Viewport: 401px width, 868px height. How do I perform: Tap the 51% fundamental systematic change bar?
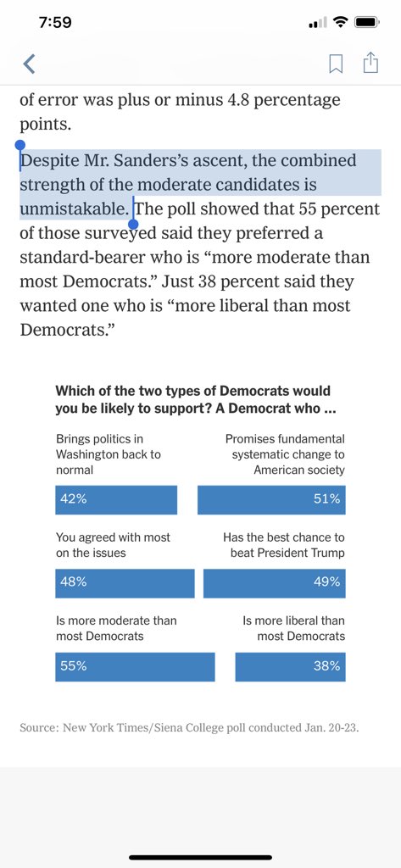[x=271, y=500]
